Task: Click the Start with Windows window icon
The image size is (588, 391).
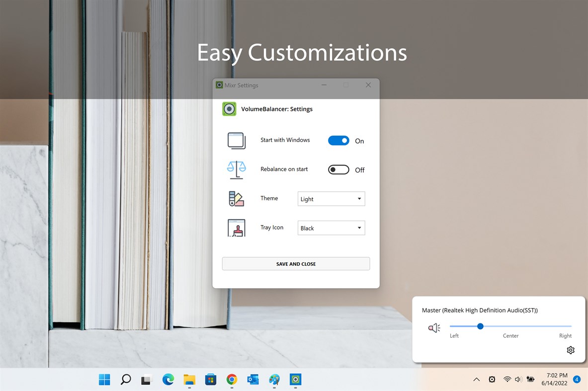Action: pyautogui.click(x=236, y=140)
